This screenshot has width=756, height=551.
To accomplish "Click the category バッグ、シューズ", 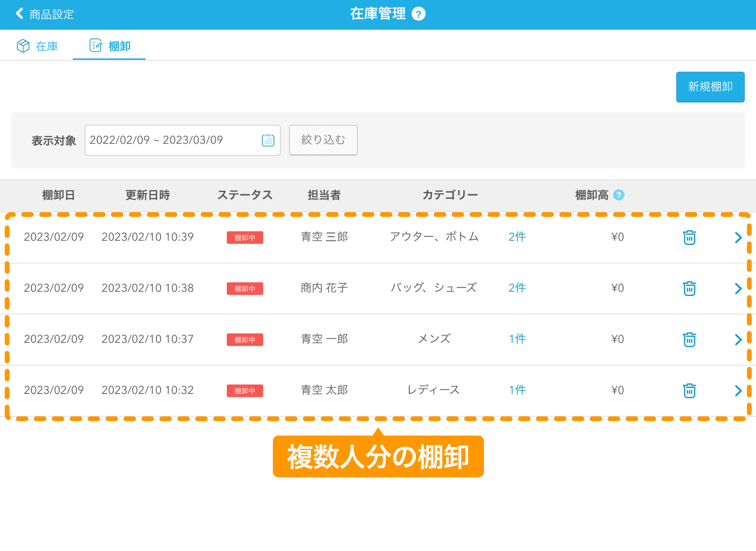I will pyautogui.click(x=434, y=288).
